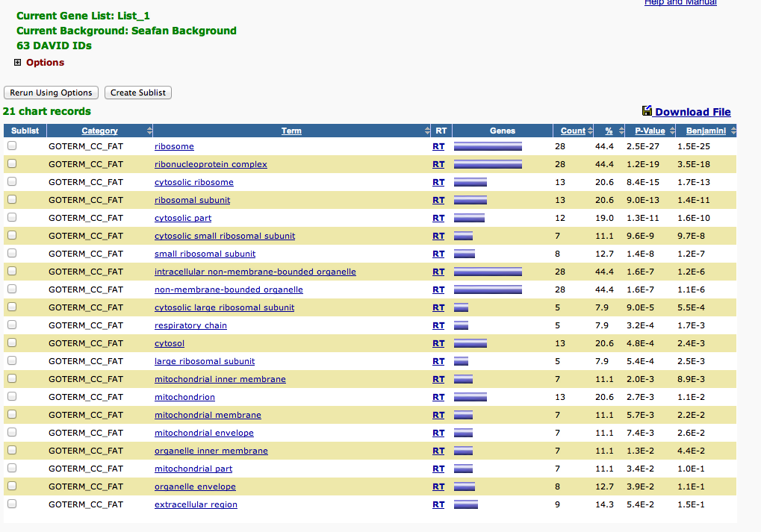Check the sublist box for mitochondrion
The image size is (761, 532).
pyautogui.click(x=12, y=396)
